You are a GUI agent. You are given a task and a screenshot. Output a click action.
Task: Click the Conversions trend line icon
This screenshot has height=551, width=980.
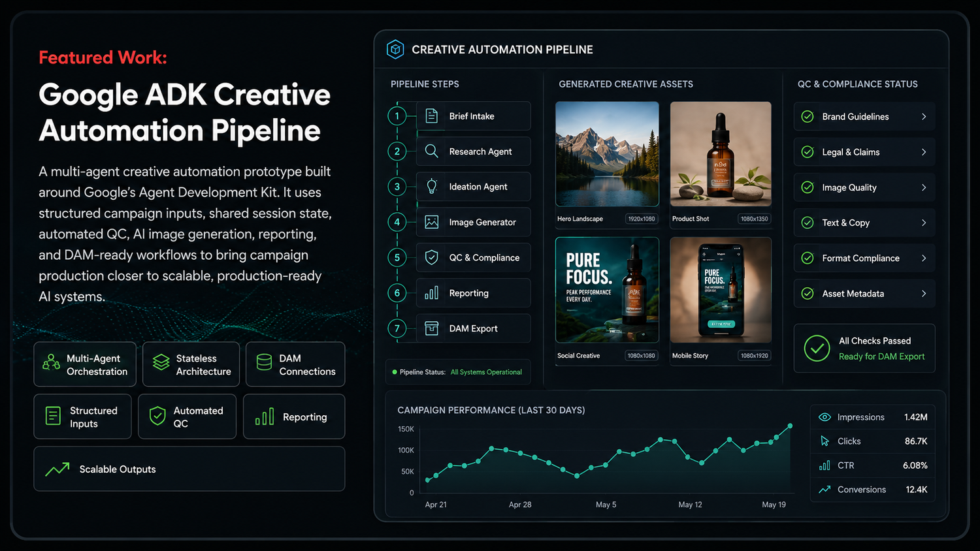(x=825, y=490)
